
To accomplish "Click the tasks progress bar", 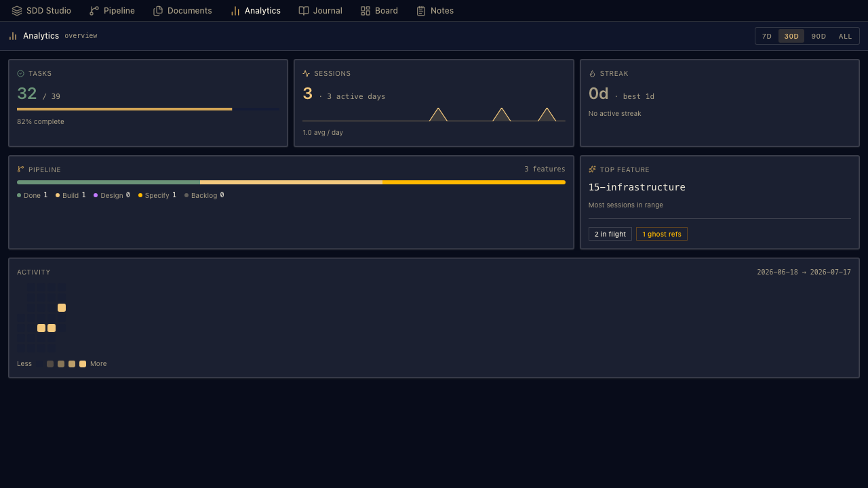I will coord(148,109).
